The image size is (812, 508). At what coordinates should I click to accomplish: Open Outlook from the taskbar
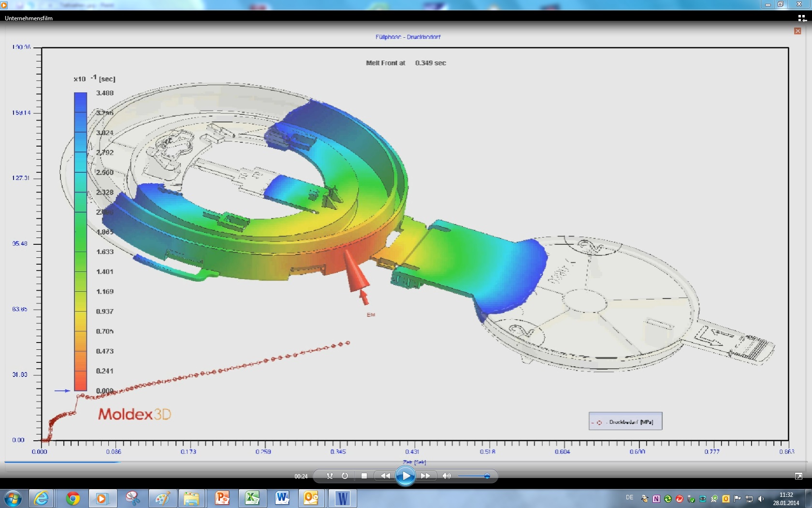tap(311, 498)
